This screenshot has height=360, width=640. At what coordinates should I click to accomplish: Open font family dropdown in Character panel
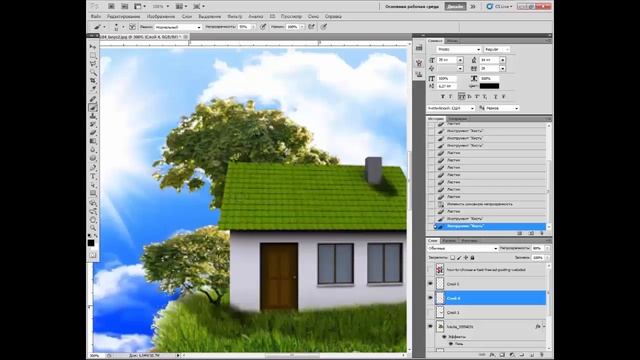pyautogui.click(x=458, y=49)
